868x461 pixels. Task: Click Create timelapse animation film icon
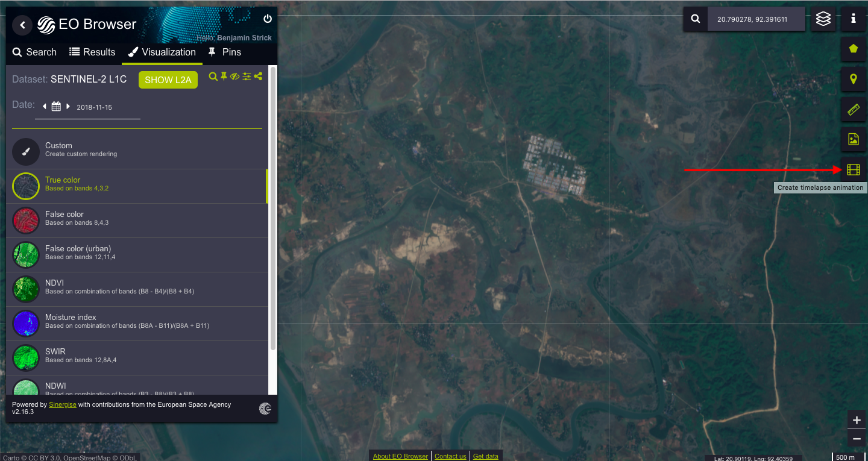tap(854, 170)
